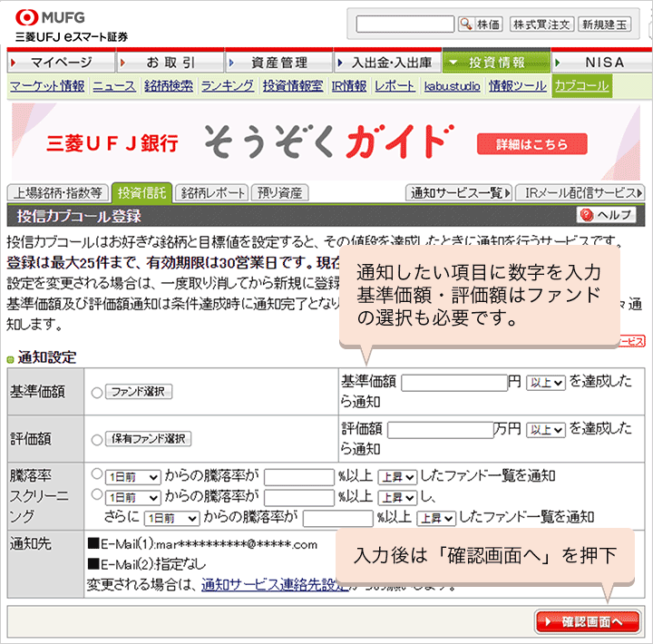653x644 pixels.
Task: Open IRメール配信サービス button
Action: (580, 193)
